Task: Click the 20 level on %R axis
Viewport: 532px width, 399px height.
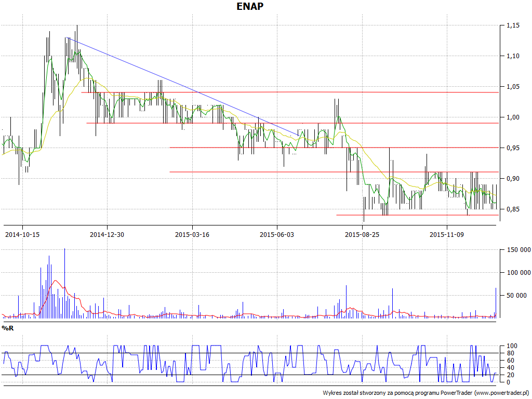Action: click(510, 375)
